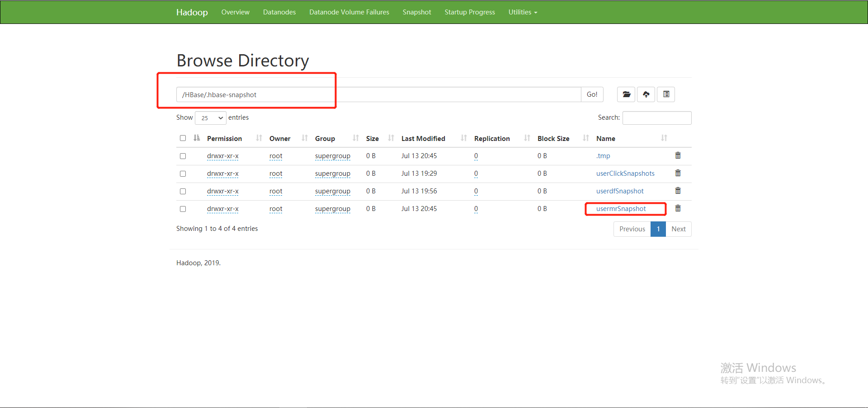Click group supergroup in userdfSnapshot row
Image resolution: width=868 pixels, height=408 pixels.
point(333,191)
